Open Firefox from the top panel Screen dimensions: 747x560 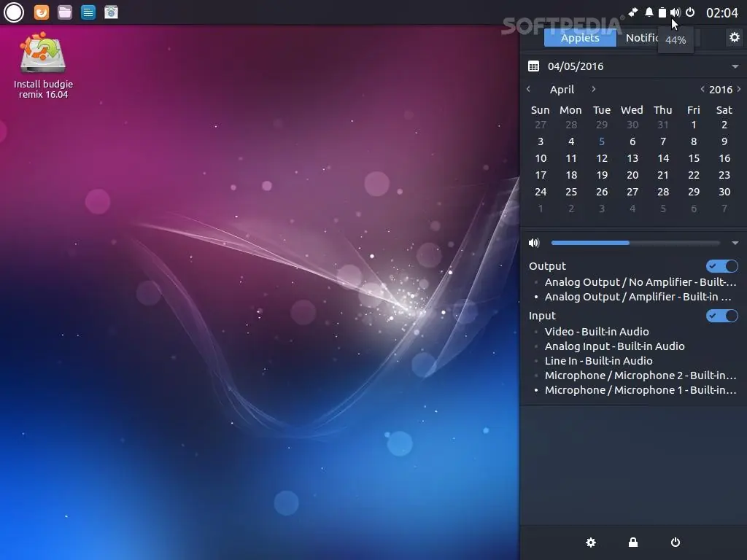tap(41, 12)
